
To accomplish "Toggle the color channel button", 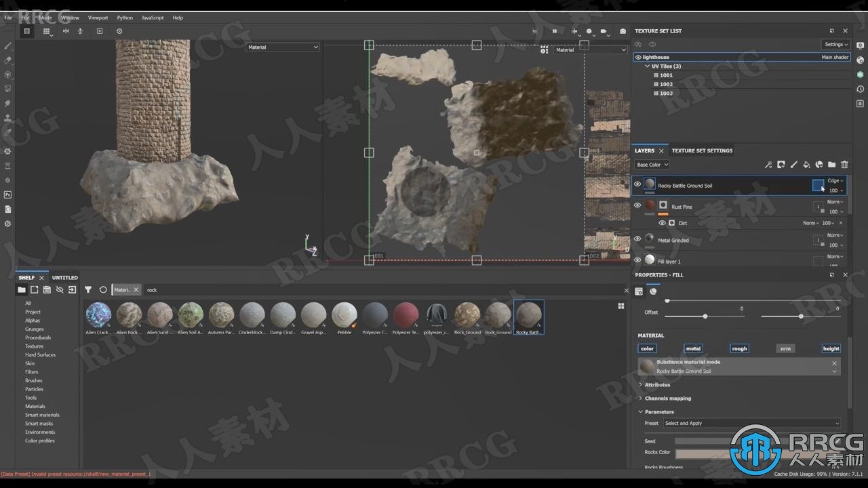I will pyautogui.click(x=648, y=348).
